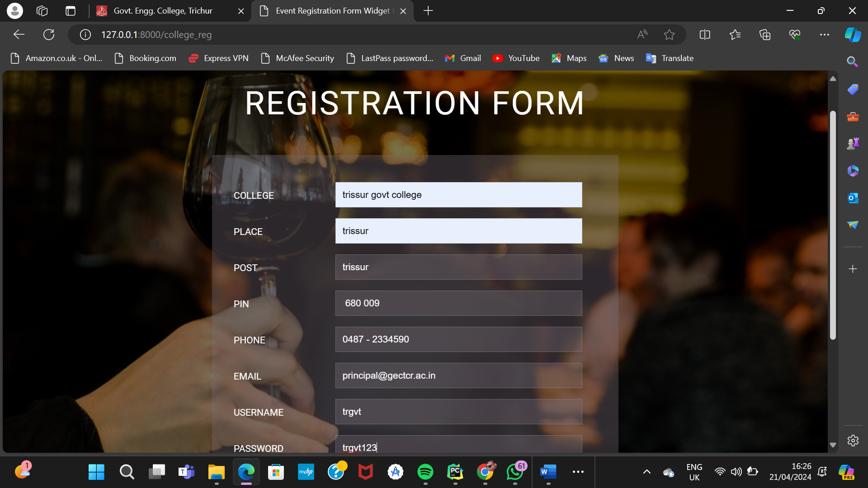The image size is (868, 488).
Task: Click the COLLEGE input field
Action: click(x=458, y=195)
